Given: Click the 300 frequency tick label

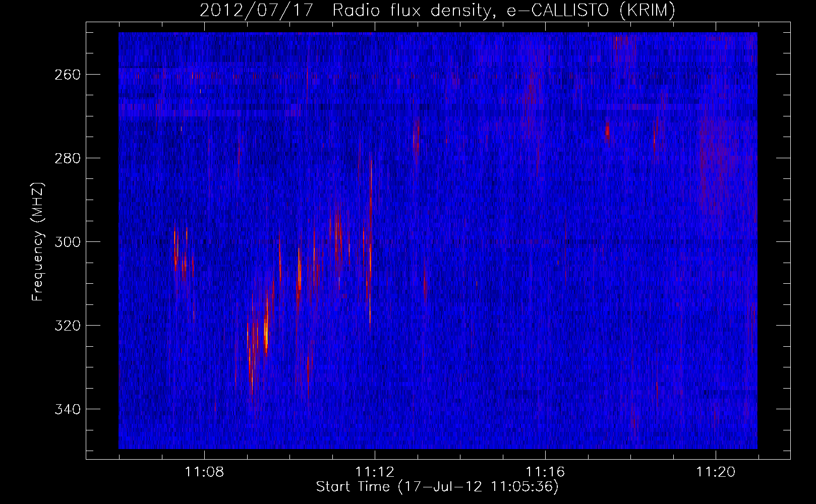Looking at the screenshot, I should click(67, 241).
